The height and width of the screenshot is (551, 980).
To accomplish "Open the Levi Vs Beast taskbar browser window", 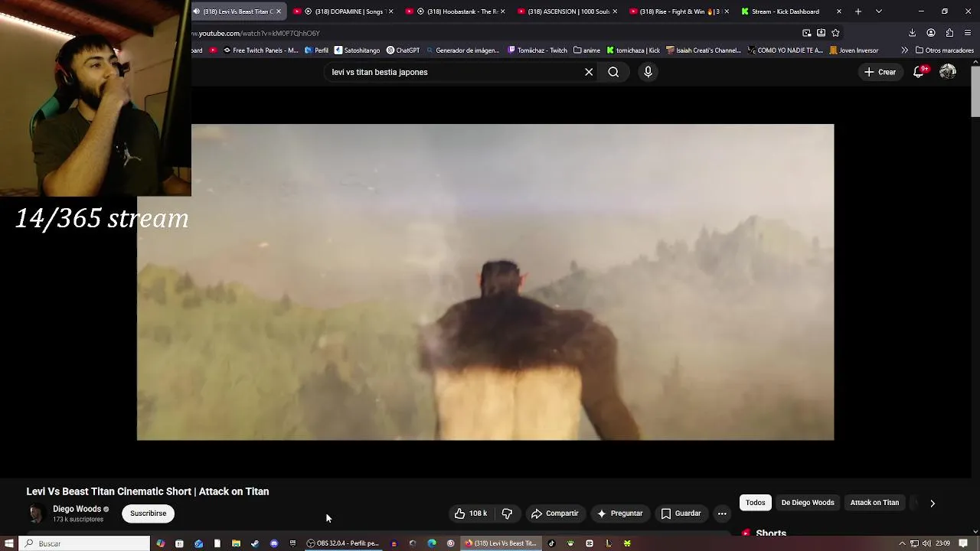I will click(x=501, y=543).
